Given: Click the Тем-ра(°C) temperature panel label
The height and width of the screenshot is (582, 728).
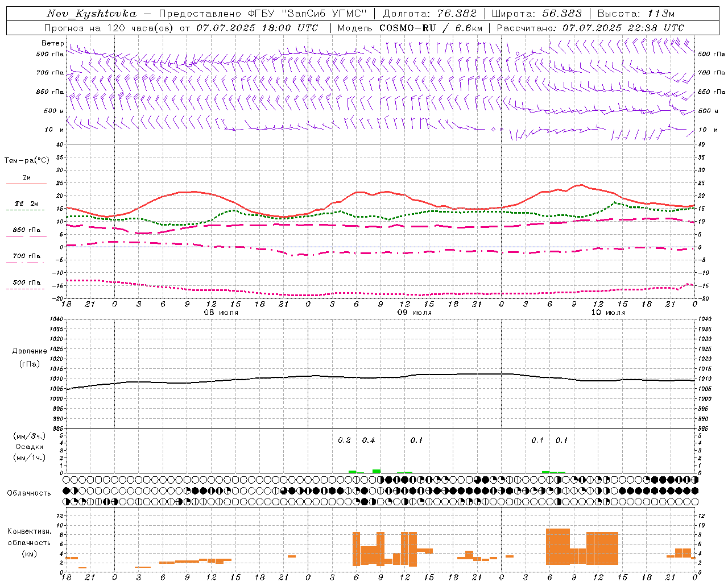Looking at the screenshot, I should click(27, 161).
